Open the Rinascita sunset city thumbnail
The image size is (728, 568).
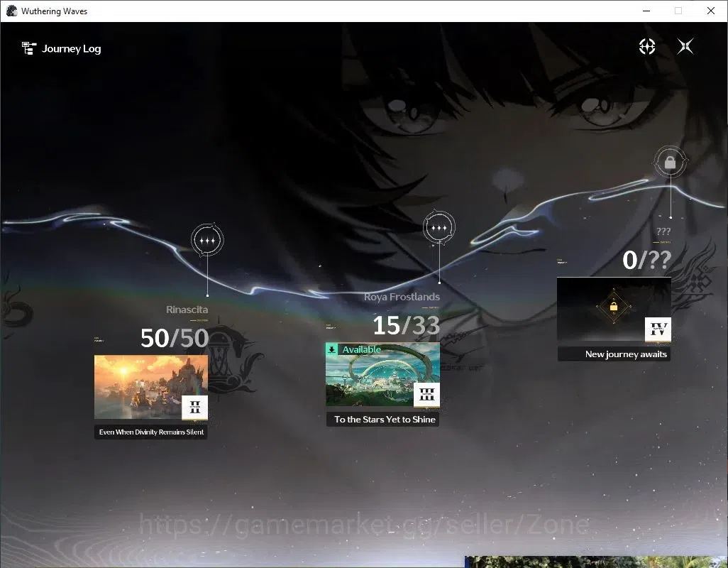point(151,388)
